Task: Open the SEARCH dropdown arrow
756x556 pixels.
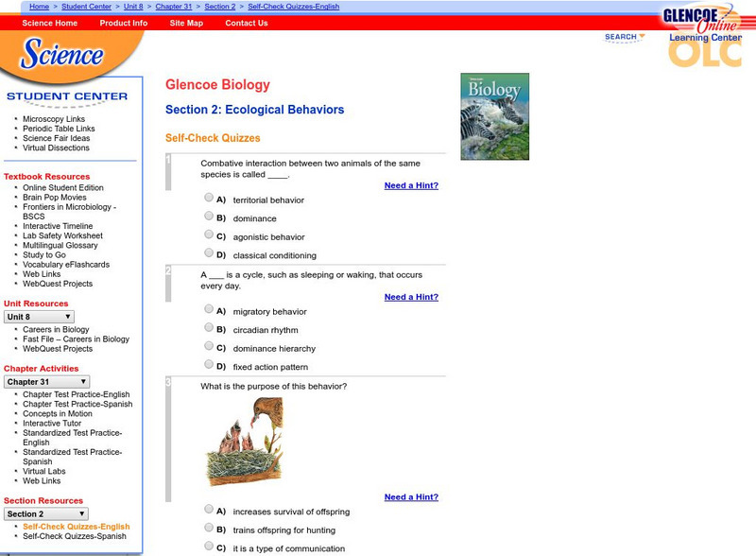Action: click(642, 36)
